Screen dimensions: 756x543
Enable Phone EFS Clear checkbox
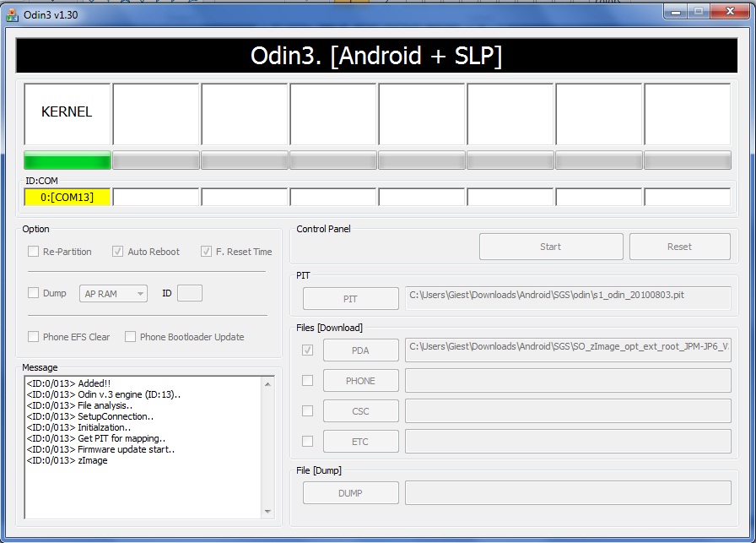coord(33,337)
